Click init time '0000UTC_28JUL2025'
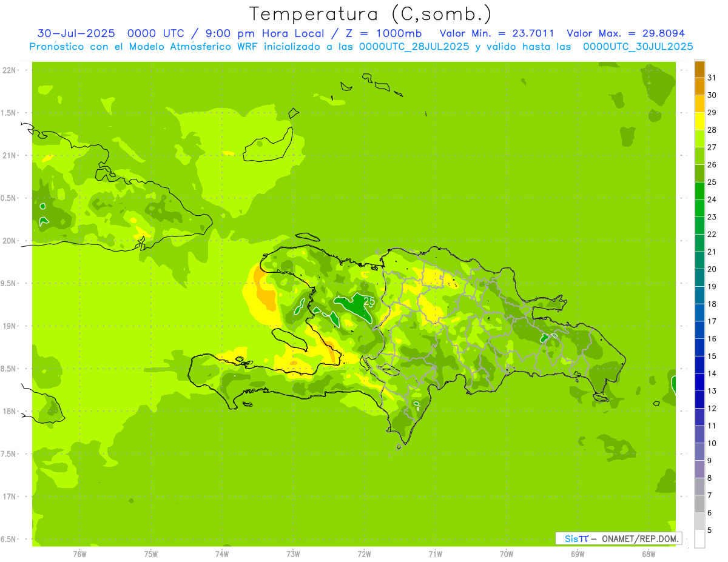This screenshot has width=728, height=562. pyautogui.click(x=414, y=46)
